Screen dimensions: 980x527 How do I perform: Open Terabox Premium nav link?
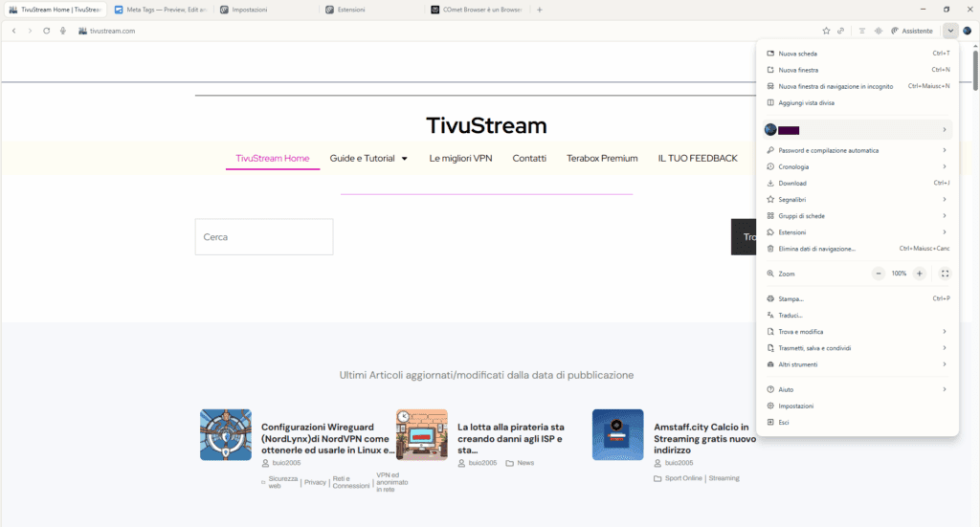click(602, 158)
